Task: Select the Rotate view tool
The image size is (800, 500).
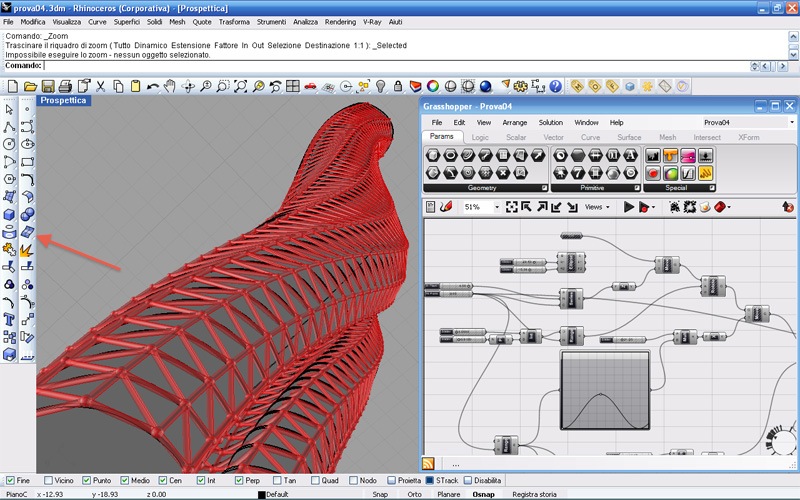Action: point(188,86)
